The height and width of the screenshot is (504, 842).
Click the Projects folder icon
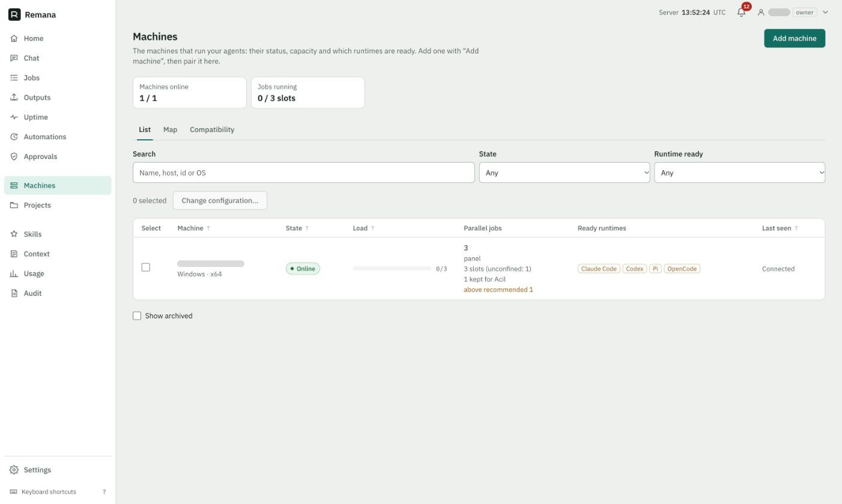tap(14, 205)
